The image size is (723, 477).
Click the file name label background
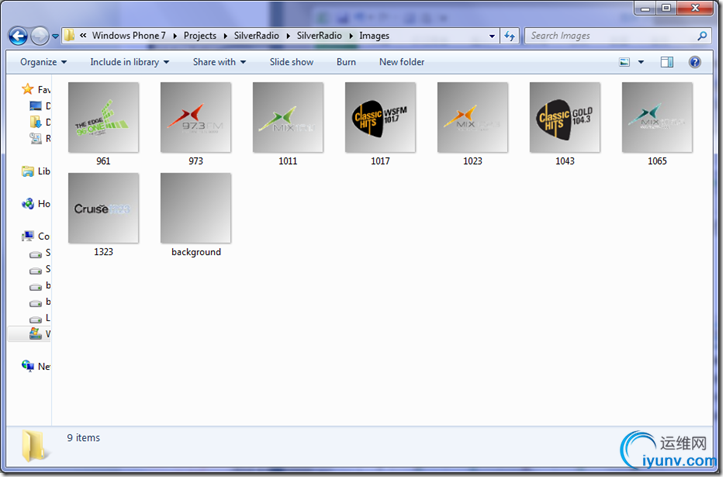(196, 252)
